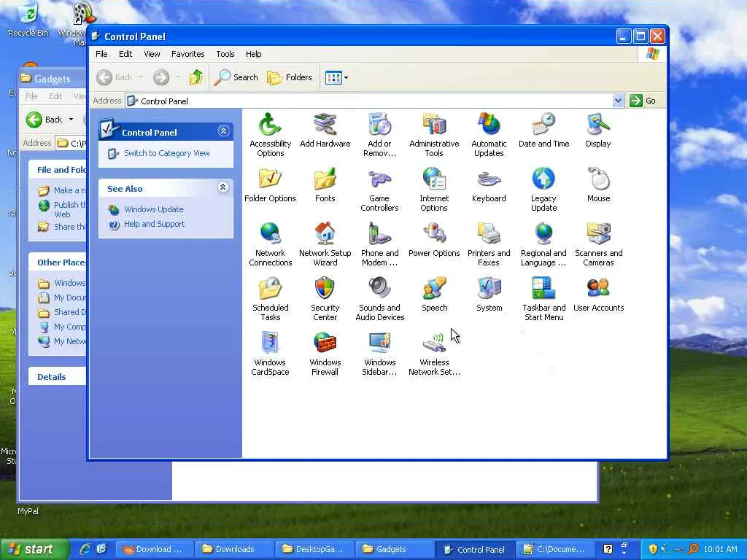
Task: Open Scheduled Tasks icon
Action: 270,300
